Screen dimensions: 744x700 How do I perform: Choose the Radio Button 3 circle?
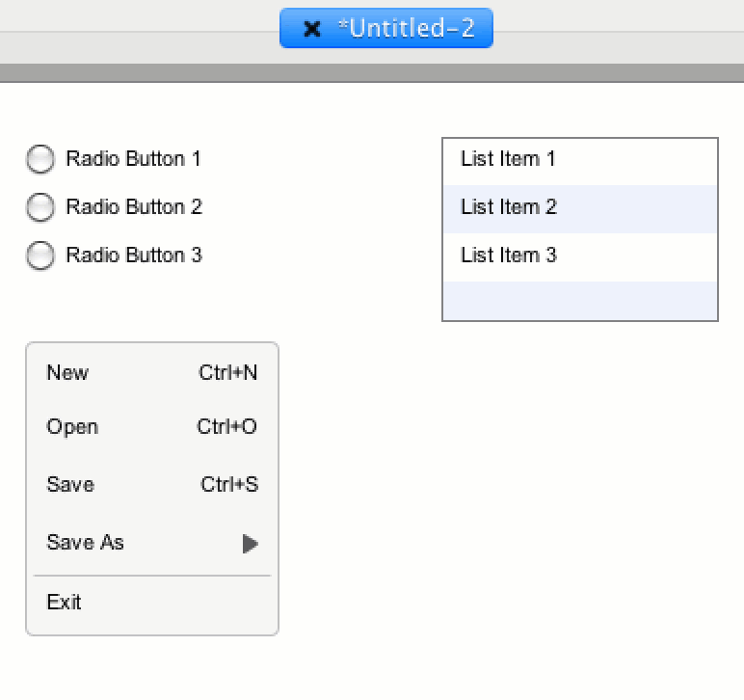40,256
